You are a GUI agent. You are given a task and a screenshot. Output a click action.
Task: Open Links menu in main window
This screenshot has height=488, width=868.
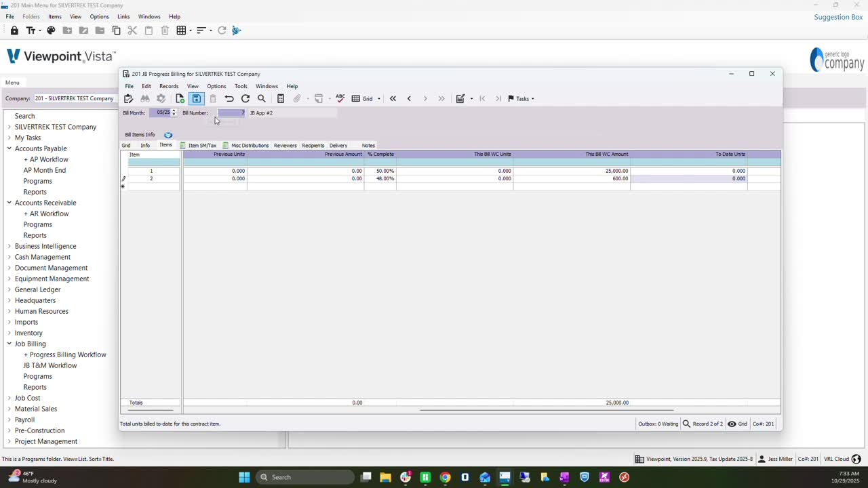(x=123, y=16)
